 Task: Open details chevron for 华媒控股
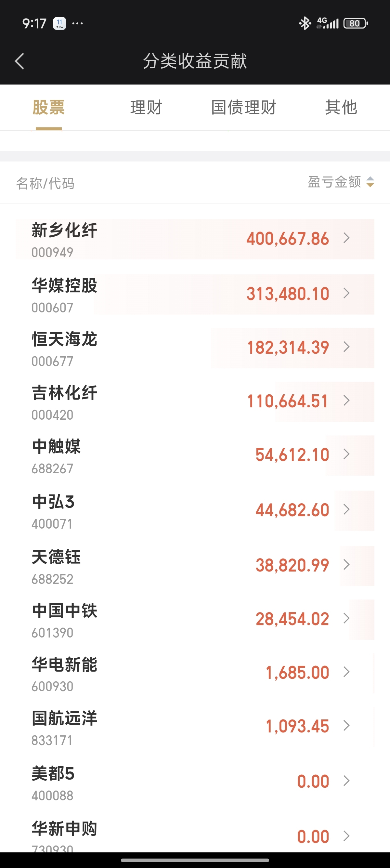[x=346, y=293]
